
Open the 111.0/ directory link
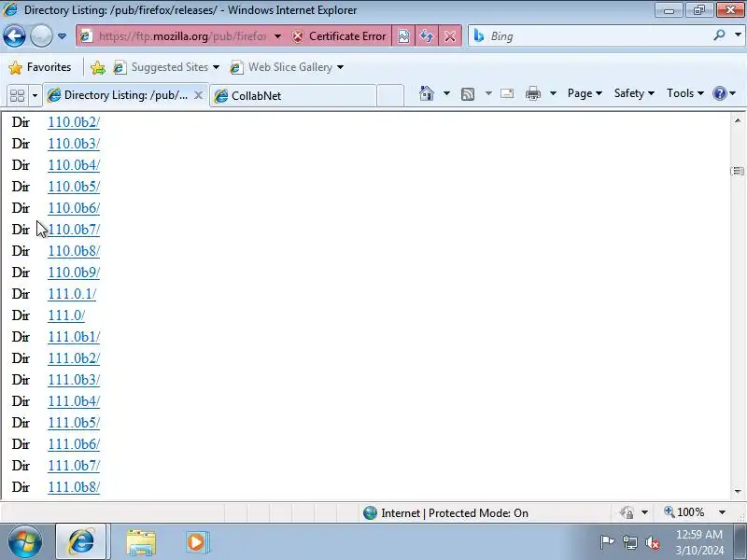coord(66,315)
